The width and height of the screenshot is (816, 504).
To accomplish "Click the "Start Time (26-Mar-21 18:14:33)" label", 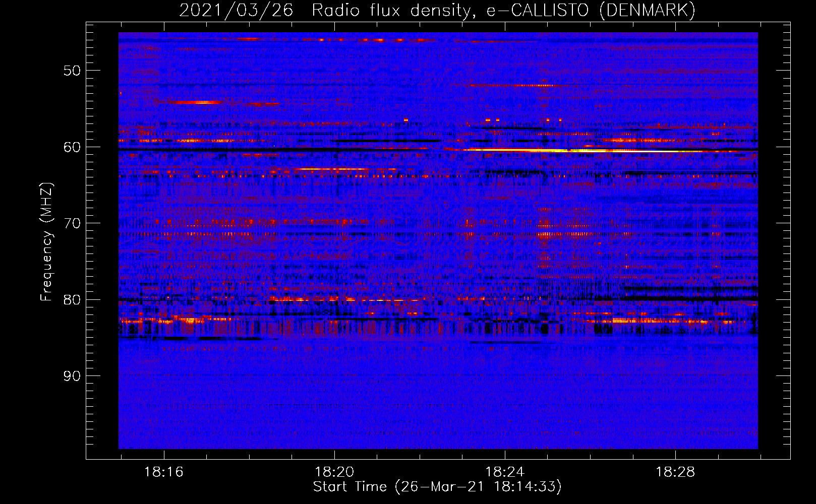I will tap(437, 487).
